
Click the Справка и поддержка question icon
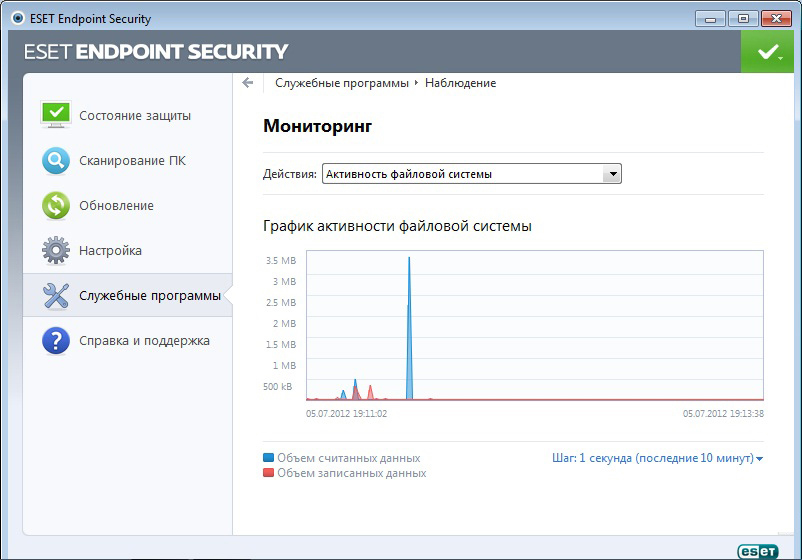55,340
